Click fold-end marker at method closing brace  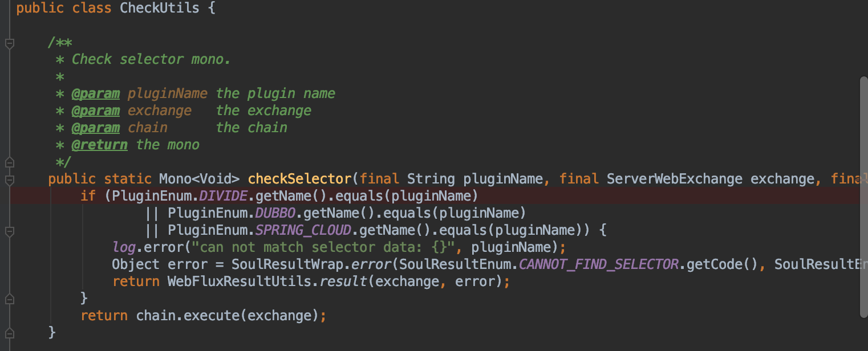point(9,332)
